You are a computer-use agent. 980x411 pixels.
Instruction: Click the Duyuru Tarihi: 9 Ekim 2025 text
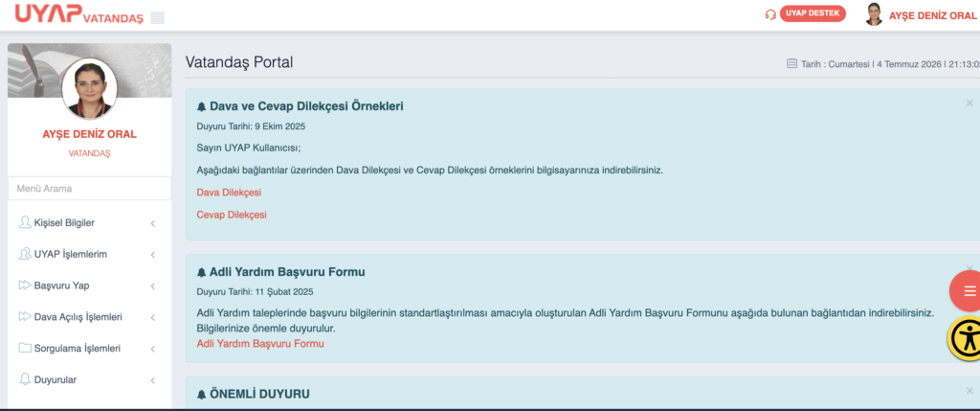(251, 126)
